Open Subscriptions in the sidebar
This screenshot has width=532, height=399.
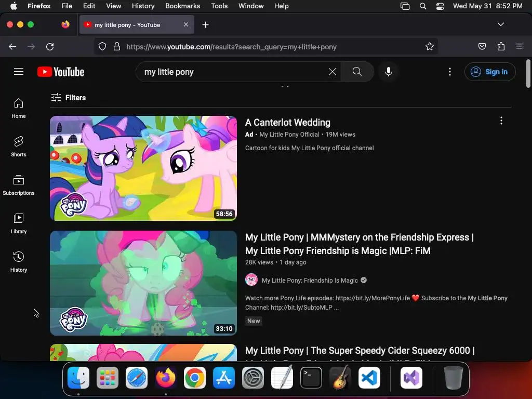(x=19, y=185)
